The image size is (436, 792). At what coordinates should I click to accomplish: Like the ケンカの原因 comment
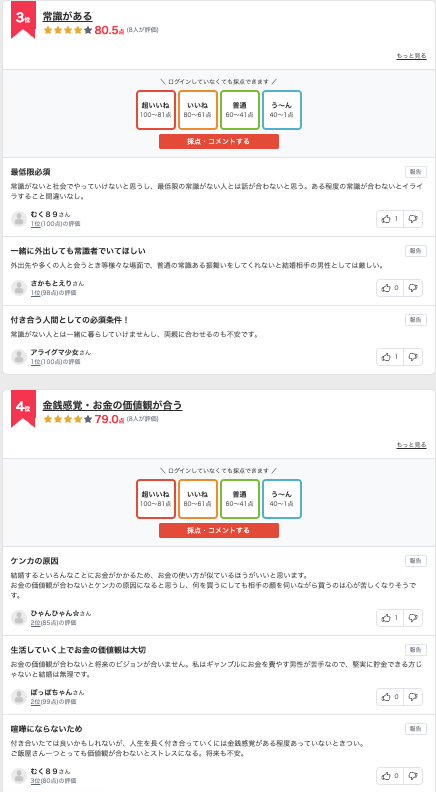[x=390, y=618]
